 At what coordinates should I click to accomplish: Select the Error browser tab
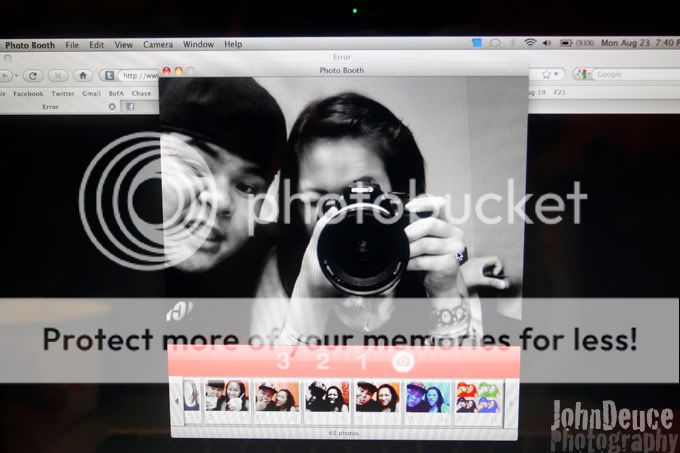[51, 107]
